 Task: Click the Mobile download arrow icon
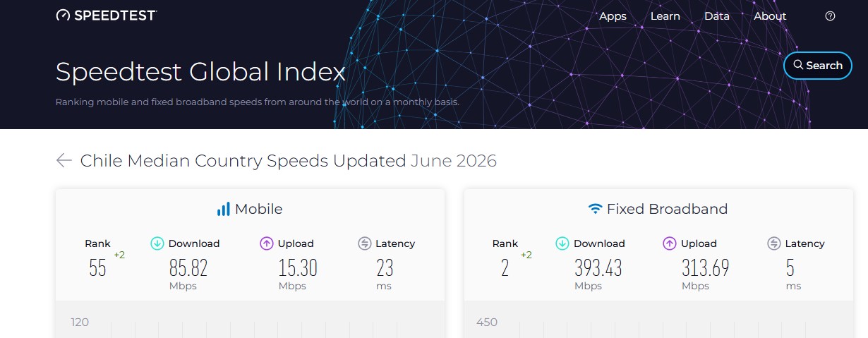(x=157, y=243)
